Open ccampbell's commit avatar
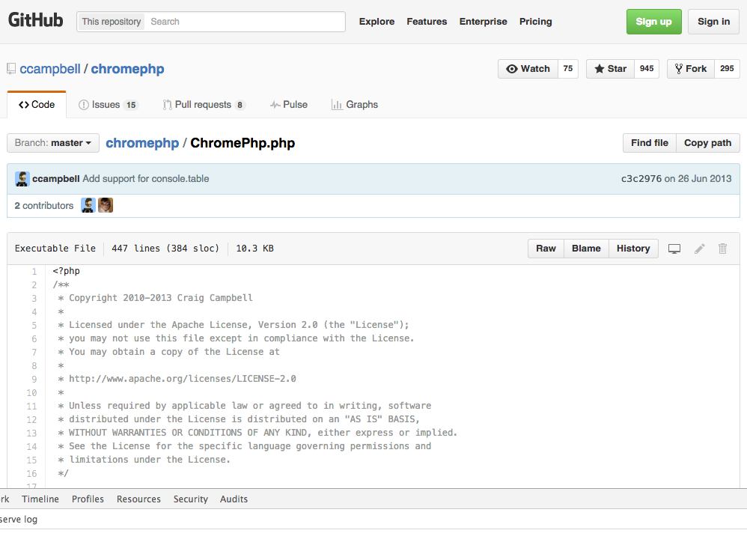 [21, 178]
